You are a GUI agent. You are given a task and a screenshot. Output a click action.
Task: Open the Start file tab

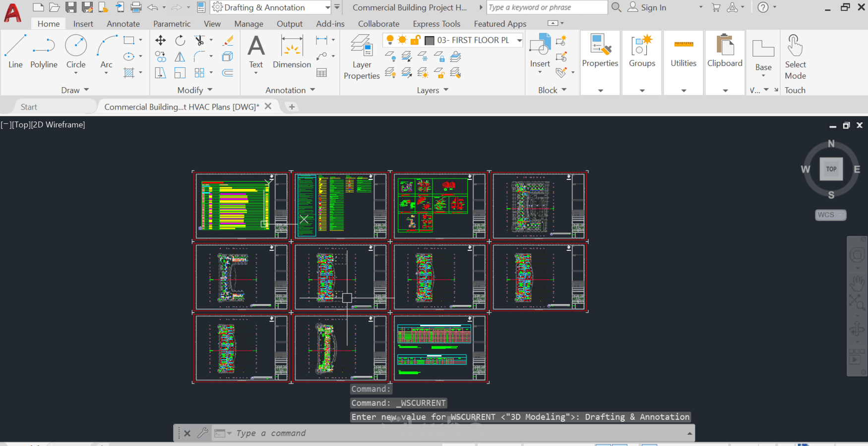click(29, 107)
